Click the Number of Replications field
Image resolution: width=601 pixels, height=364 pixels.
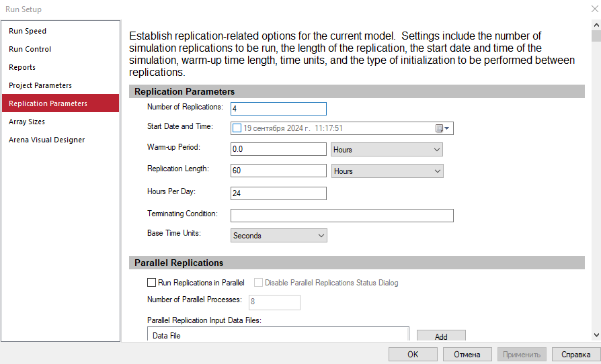279,109
